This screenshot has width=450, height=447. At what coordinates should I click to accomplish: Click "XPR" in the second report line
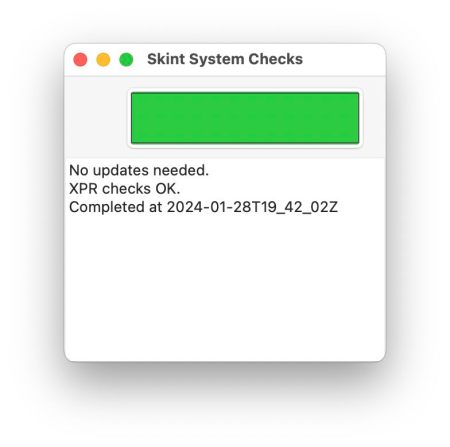(84, 189)
